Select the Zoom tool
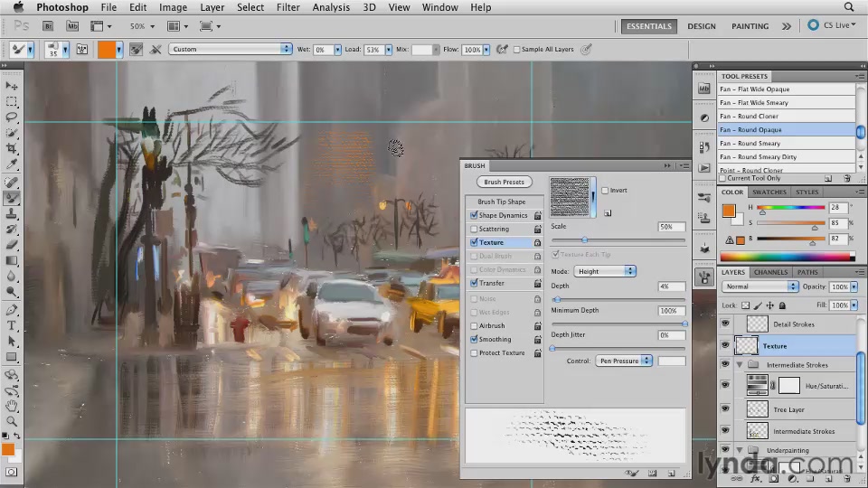The height and width of the screenshot is (488, 868). (x=12, y=421)
